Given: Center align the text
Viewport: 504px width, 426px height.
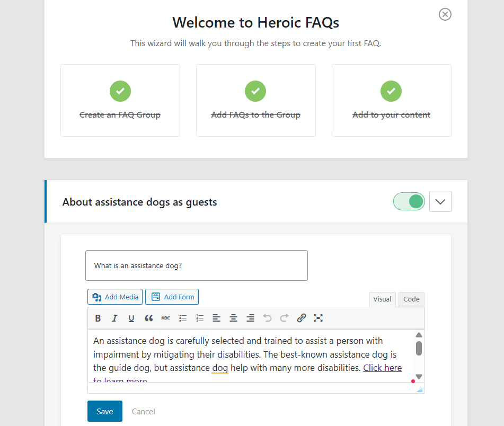Looking at the screenshot, I should click(233, 318).
